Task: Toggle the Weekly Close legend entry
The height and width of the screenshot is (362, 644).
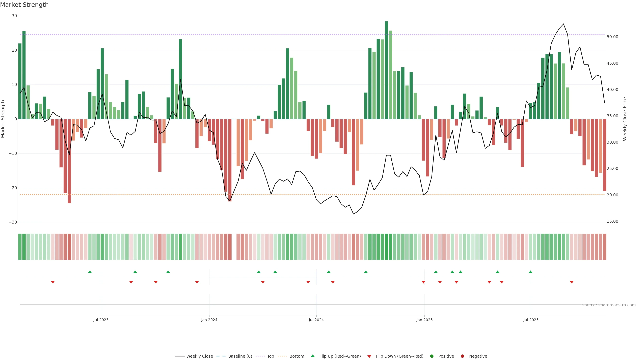Action: (x=199, y=356)
